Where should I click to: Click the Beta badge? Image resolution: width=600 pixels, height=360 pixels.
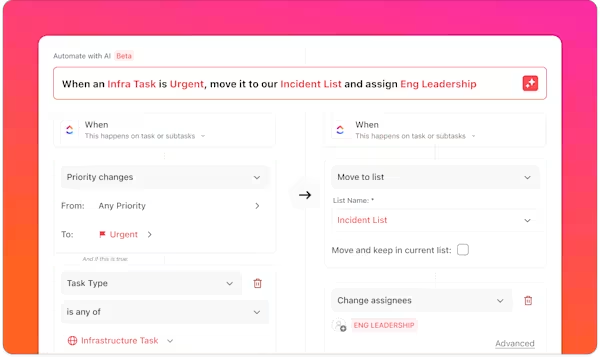coord(124,56)
